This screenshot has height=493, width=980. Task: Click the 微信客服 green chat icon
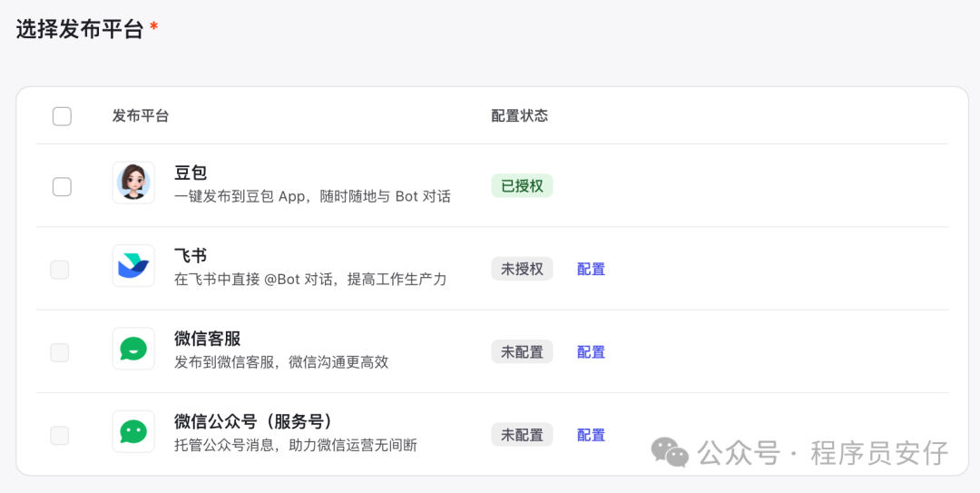tap(133, 349)
